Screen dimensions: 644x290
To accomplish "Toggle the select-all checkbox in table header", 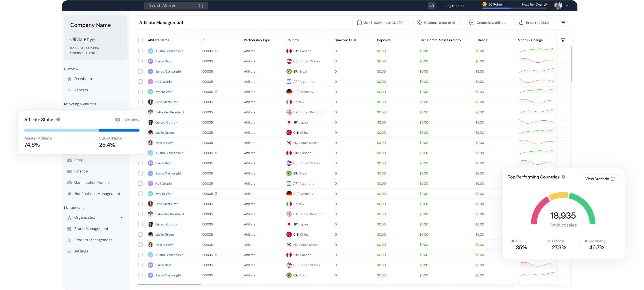I will point(140,40).
